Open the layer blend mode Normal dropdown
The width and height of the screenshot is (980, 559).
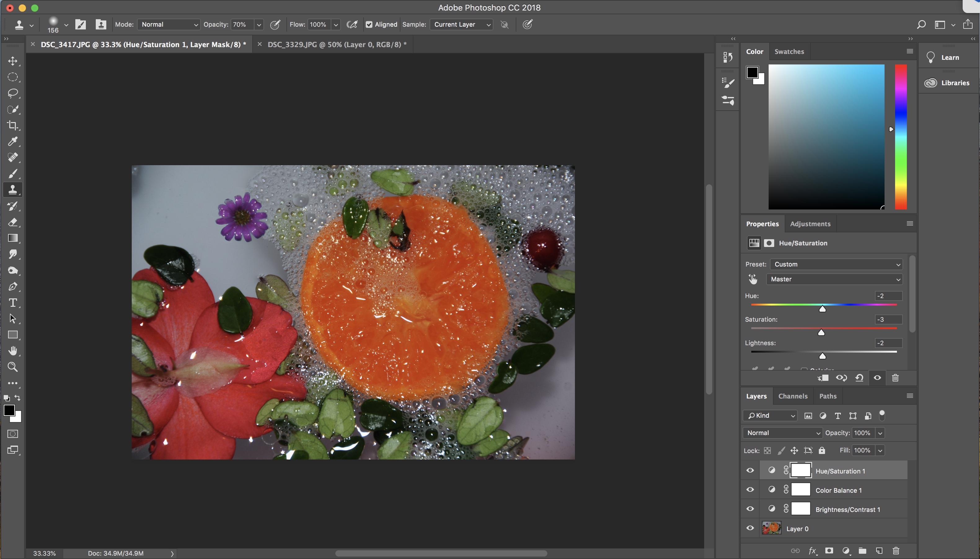pos(782,433)
